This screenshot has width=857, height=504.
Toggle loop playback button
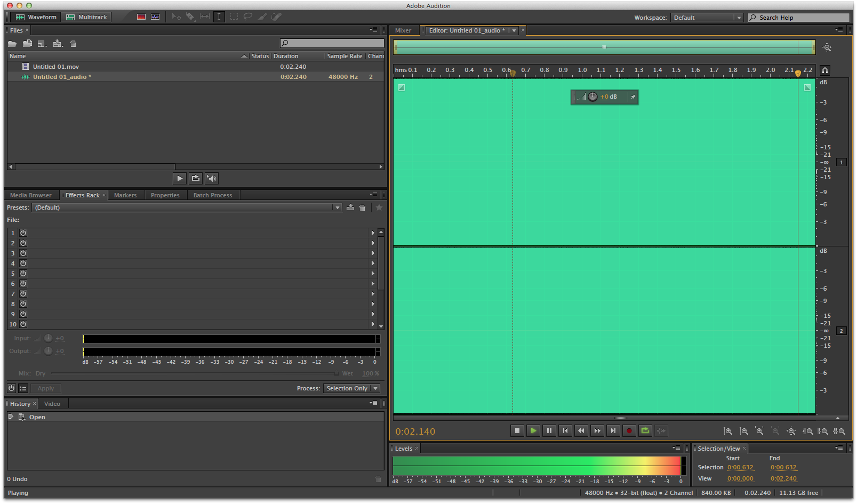[645, 431]
